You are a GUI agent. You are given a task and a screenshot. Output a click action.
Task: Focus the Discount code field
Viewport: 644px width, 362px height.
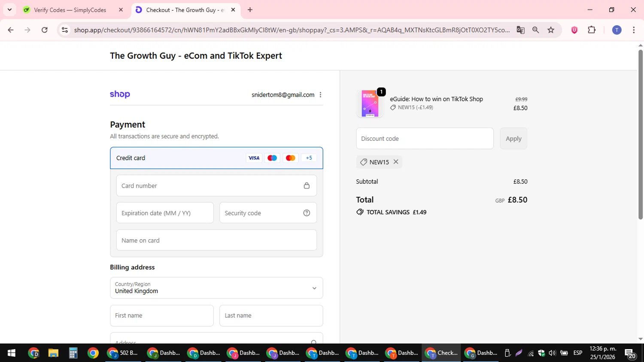(425, 139)
